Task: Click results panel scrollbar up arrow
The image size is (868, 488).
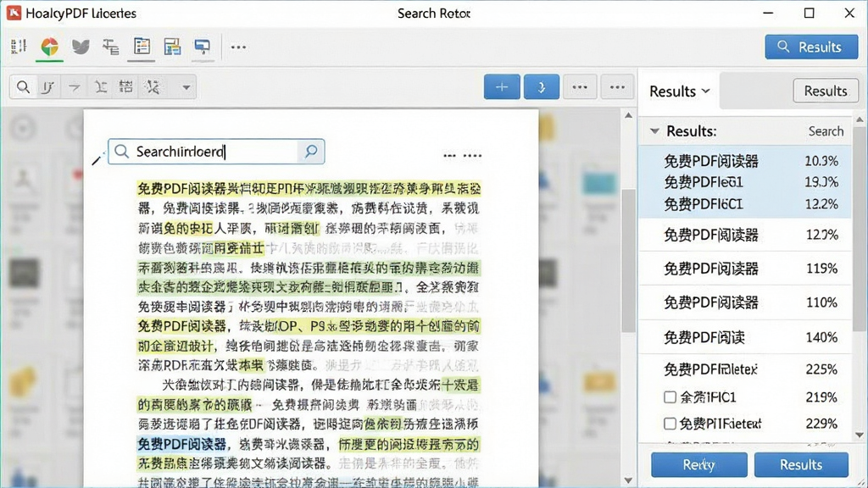Action: [x=860, y=119]
